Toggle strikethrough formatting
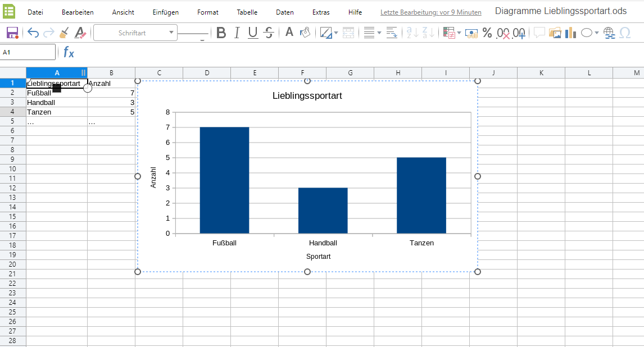Image resolution: width=644 pixels, height=347 pixels. pos(269,33)
